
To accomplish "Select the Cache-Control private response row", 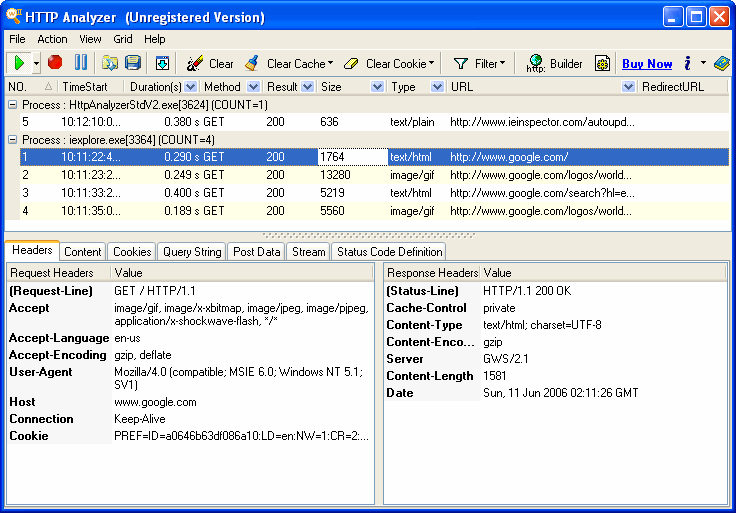I will tap(556, 308).
